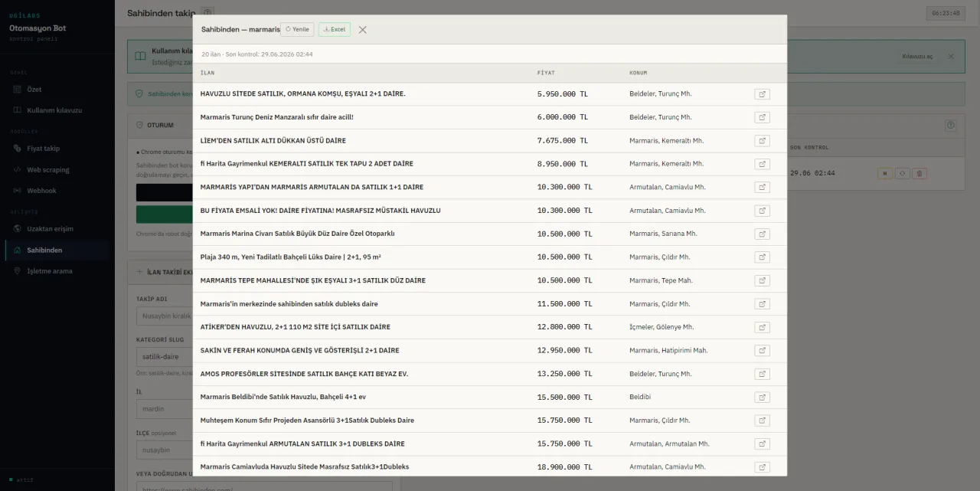This screenshot has height=491, width=980.
Task: Open external link for Marmaris Camiavluda Havuzlu listing
Action: tap(762, 467)
